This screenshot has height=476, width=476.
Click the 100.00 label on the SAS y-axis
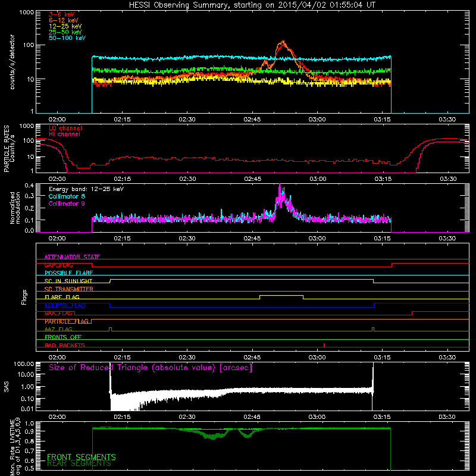[24, 364]
